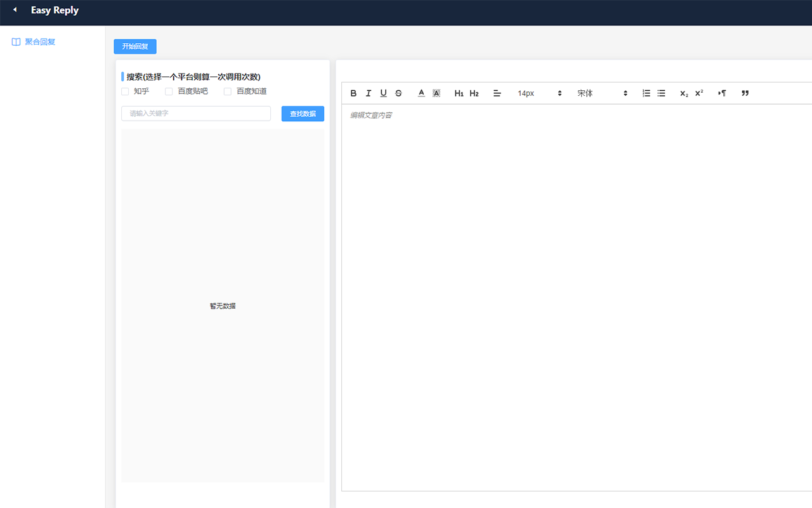Insert a blockquote with quote icon
Viewport: 812px width, 508px height.
(745, 93)
